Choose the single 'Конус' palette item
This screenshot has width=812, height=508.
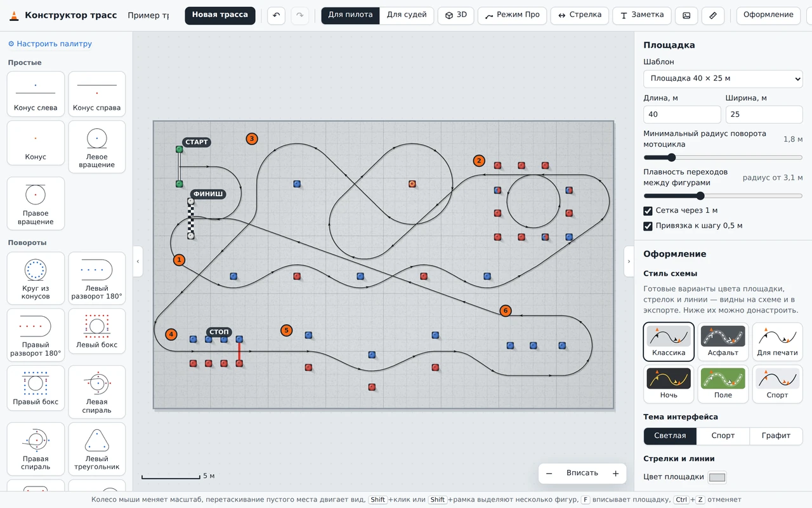click(36, 143)
